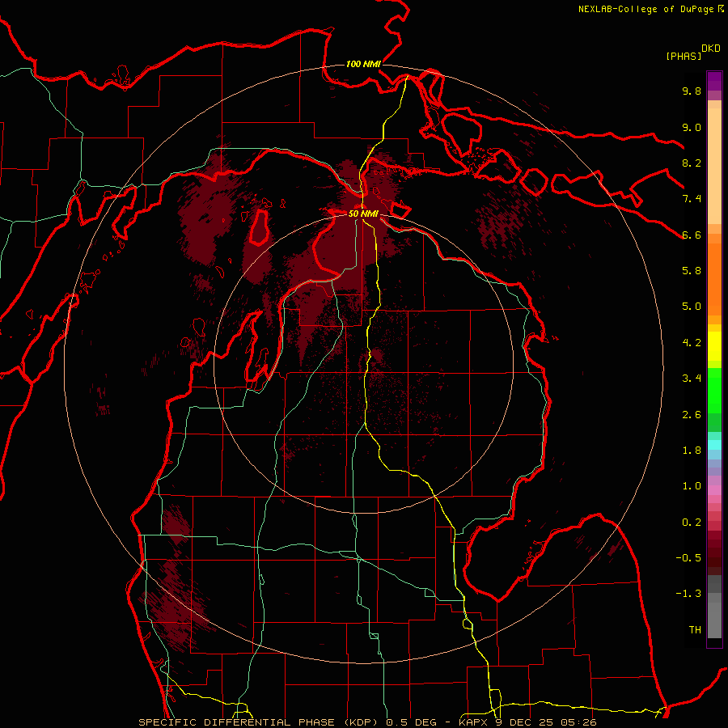Click the 1.8 value on color scale
Image resolution: width=728 pixels, height=728 pixels.
pyautogui.click(x=692, y=451)
